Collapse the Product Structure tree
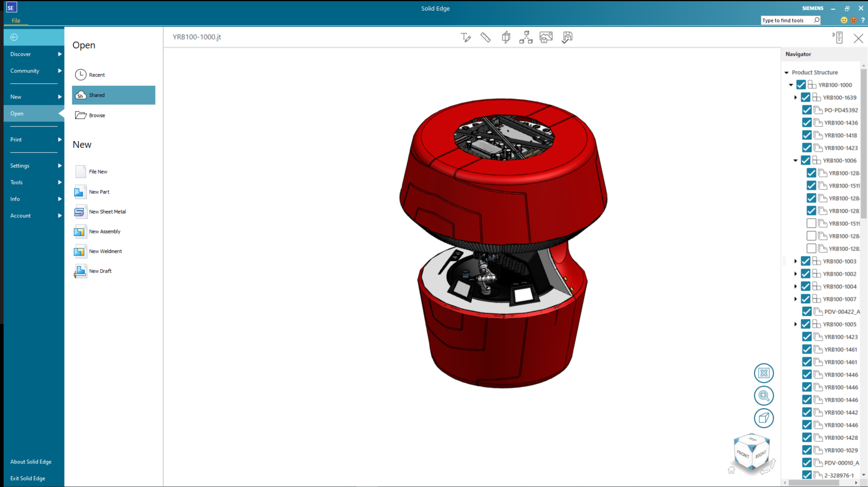This screenshot has height=487, width=868. [x=787, y=72]
